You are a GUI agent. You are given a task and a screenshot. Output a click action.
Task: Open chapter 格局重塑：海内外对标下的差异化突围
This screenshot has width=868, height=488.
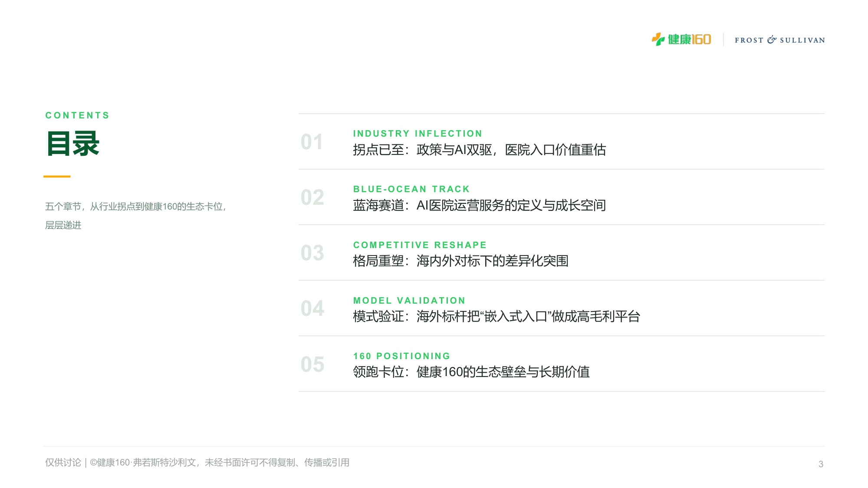(460, 261)
